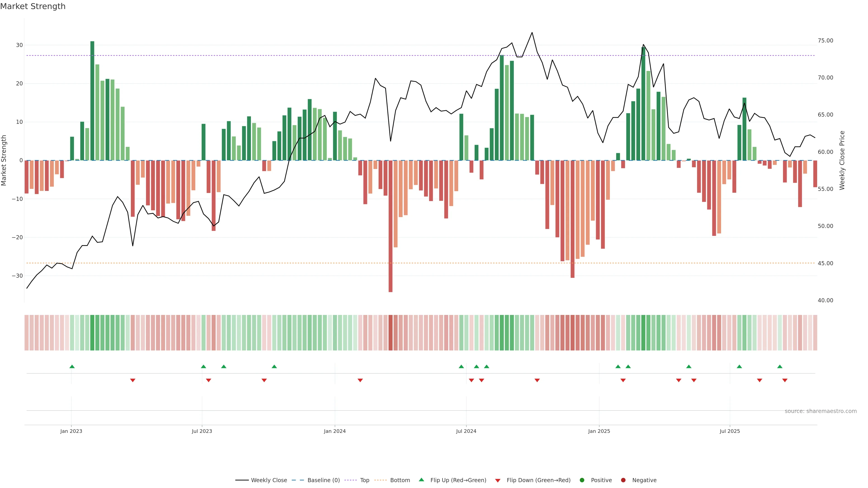Click the Weekly Close Price axis title
Screen dimensions: 868x488
pyautogui.click(x=842, y=160)
